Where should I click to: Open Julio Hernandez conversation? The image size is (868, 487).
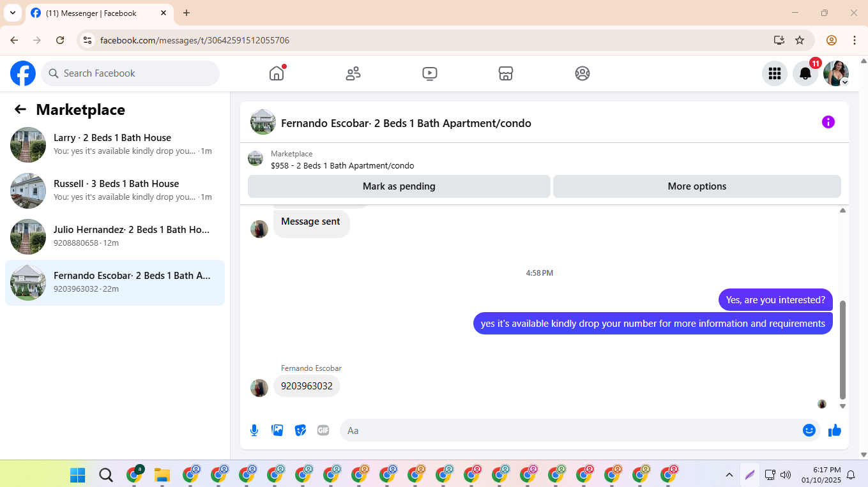[x=115, y=237]
